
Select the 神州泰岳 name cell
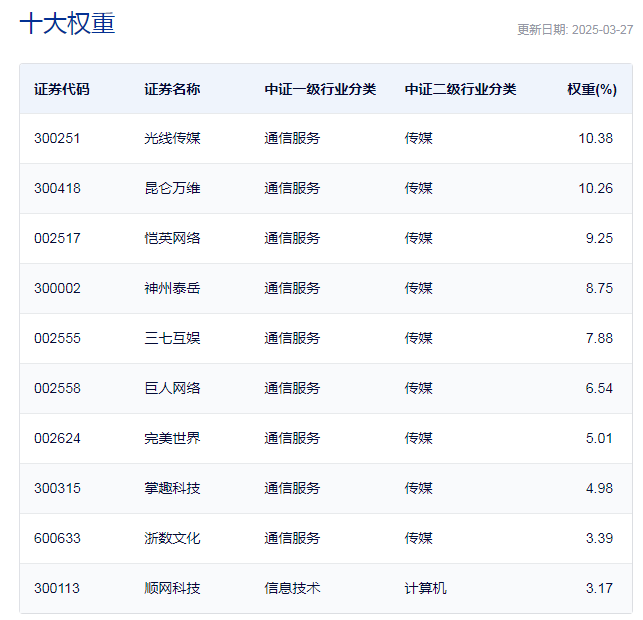(172, 288)
